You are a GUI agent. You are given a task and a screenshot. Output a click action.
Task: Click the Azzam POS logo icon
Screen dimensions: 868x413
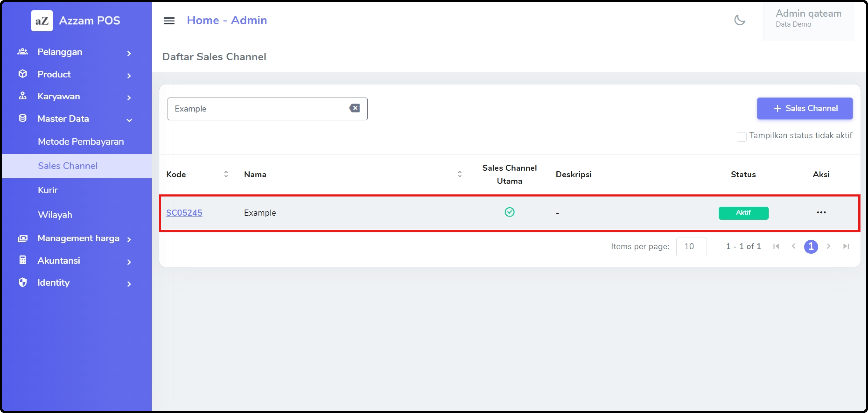(42, 21)
